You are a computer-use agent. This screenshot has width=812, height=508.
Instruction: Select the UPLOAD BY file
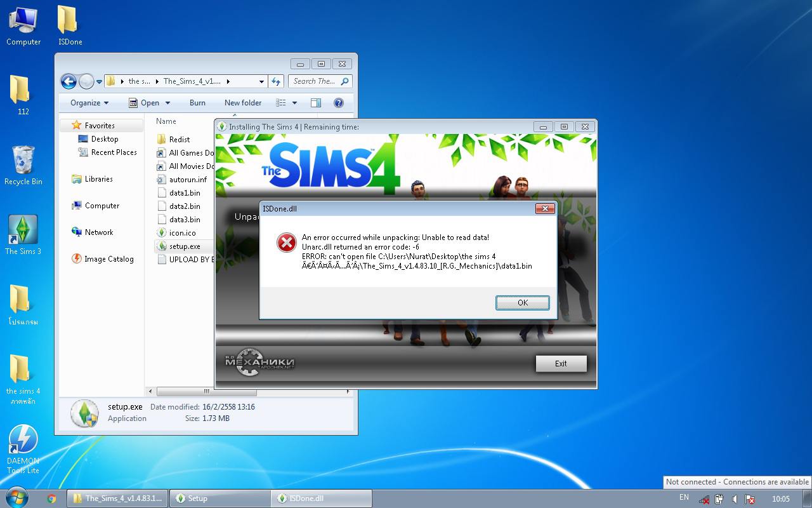185,260
